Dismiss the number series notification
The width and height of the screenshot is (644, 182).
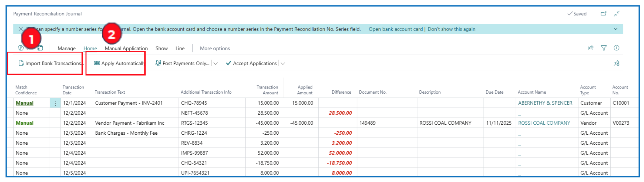[x=21, y=29]
